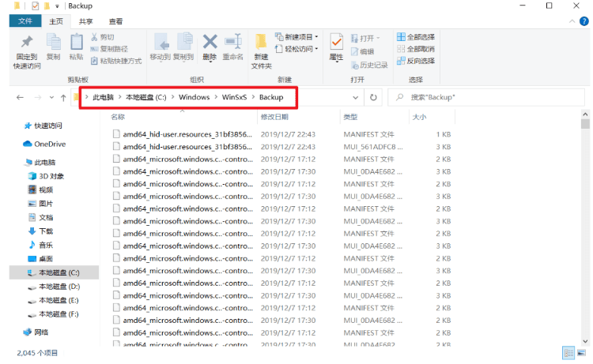Click the Rename (重命名) icon

coord(233,42)
